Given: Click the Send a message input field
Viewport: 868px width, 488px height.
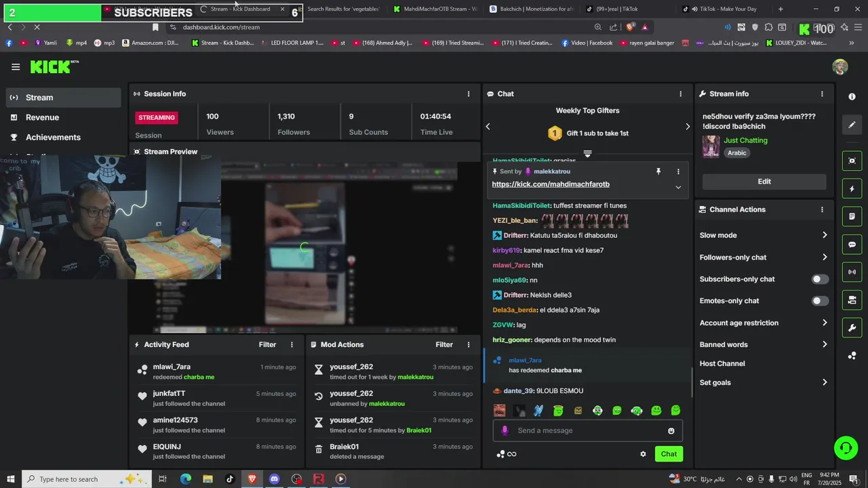Looking at the screenshot, I should coord(588,430).
